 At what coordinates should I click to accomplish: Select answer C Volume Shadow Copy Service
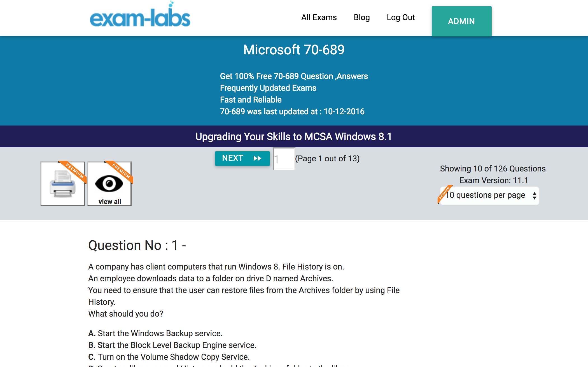(169, 357)
